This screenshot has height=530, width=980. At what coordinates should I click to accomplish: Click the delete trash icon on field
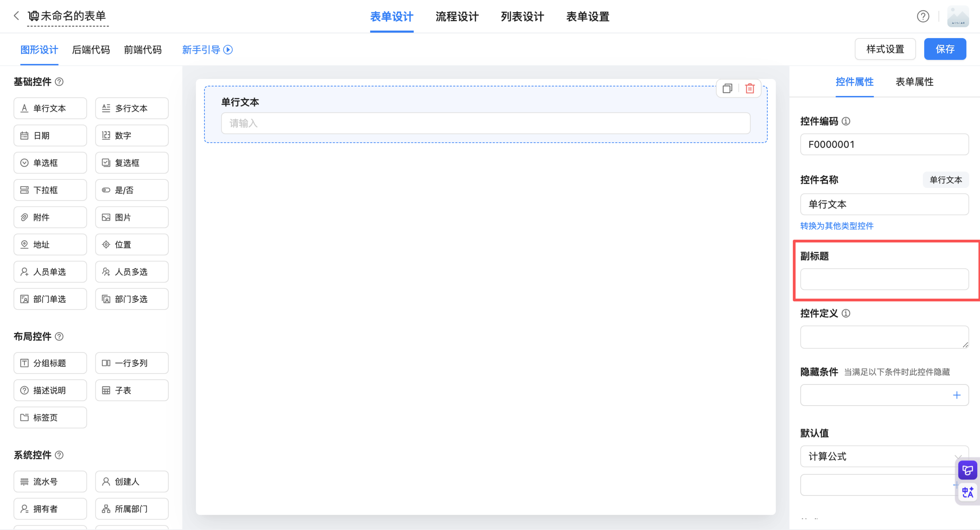pyautogui.click(x=749, y=88)
